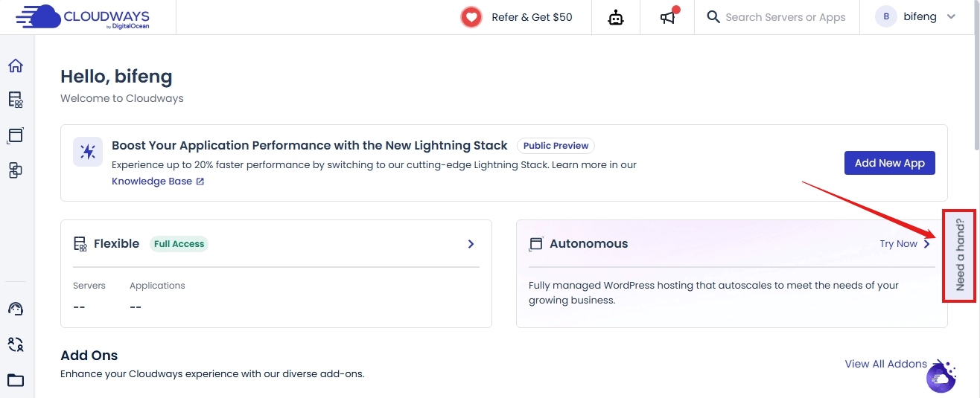Click the Cloudways logo
The width and height of the screenshot is (980, 398).
[x=82, y=17]
